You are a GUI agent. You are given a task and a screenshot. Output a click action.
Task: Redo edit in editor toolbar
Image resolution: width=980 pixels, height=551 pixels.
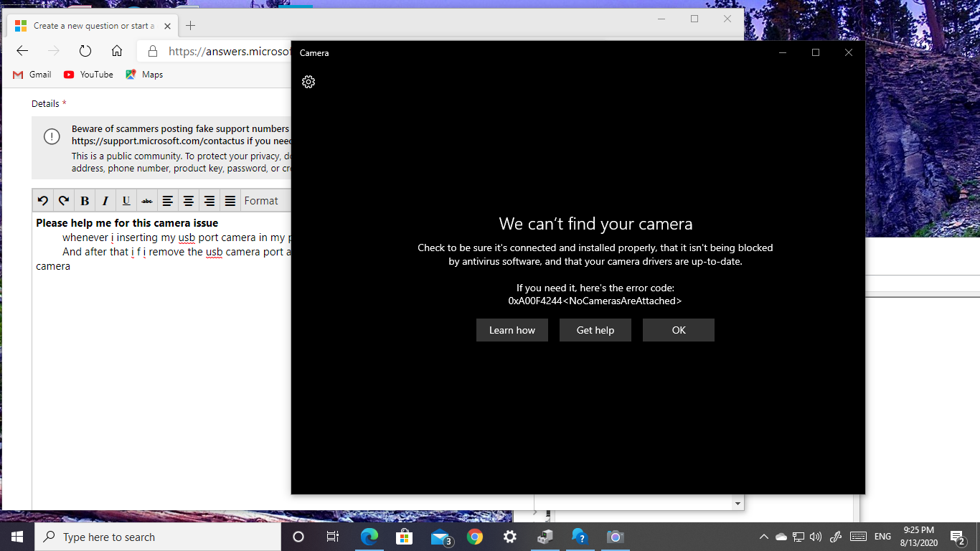coord(64,201)
